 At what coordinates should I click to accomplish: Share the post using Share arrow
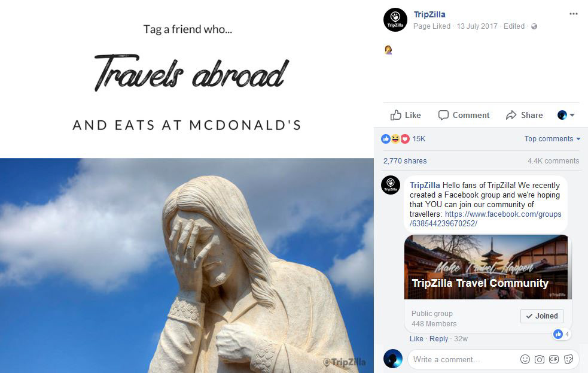(524, 115)
